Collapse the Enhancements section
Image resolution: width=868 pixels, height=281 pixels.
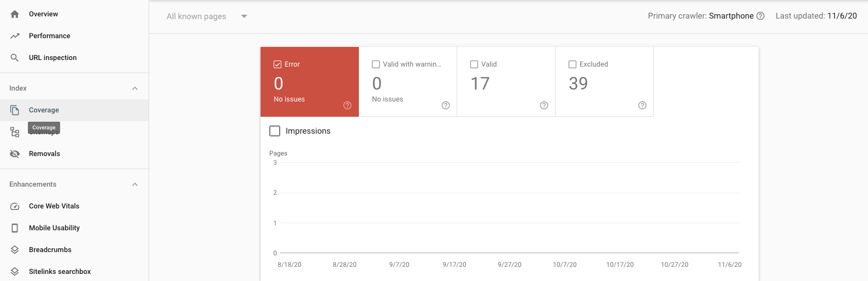(x=135, y=184)
